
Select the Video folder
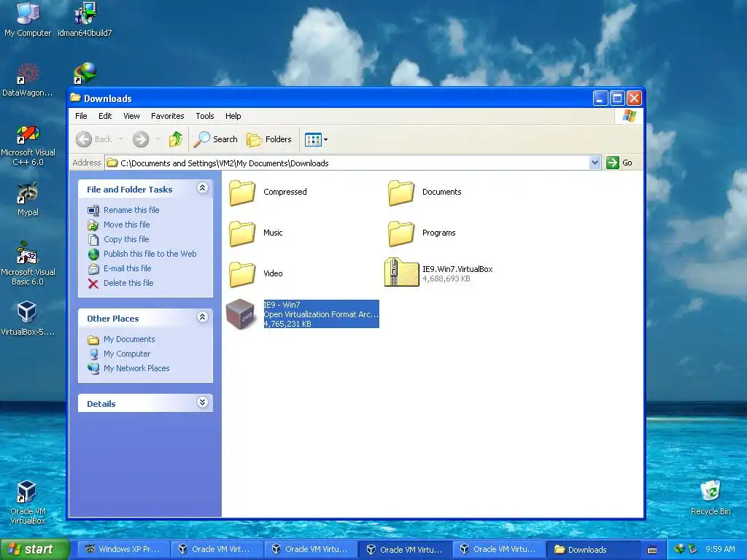[256, 274]
